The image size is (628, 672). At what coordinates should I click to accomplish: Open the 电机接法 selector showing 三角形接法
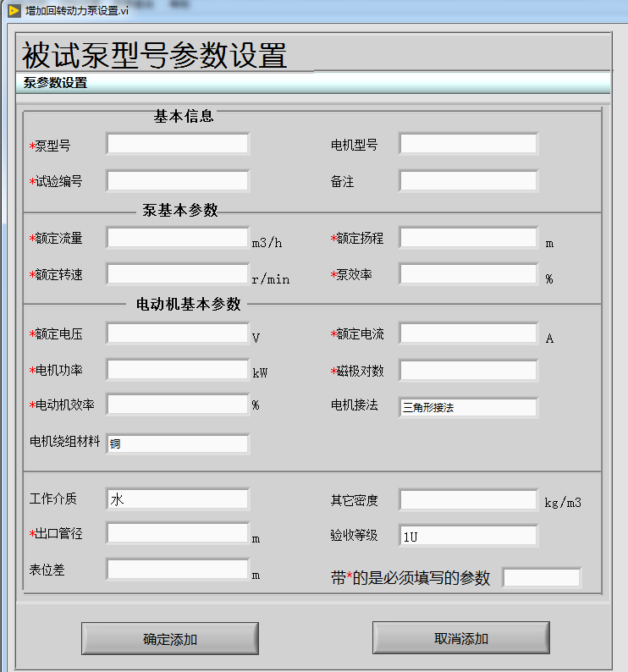468,407
